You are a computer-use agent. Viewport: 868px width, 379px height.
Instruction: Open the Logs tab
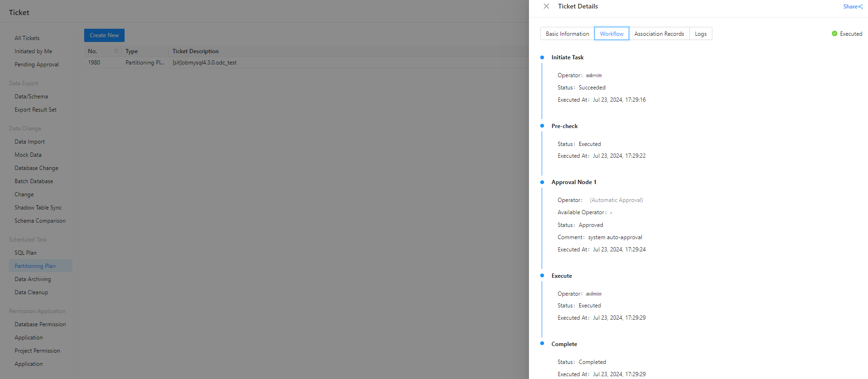click(700, 34)
